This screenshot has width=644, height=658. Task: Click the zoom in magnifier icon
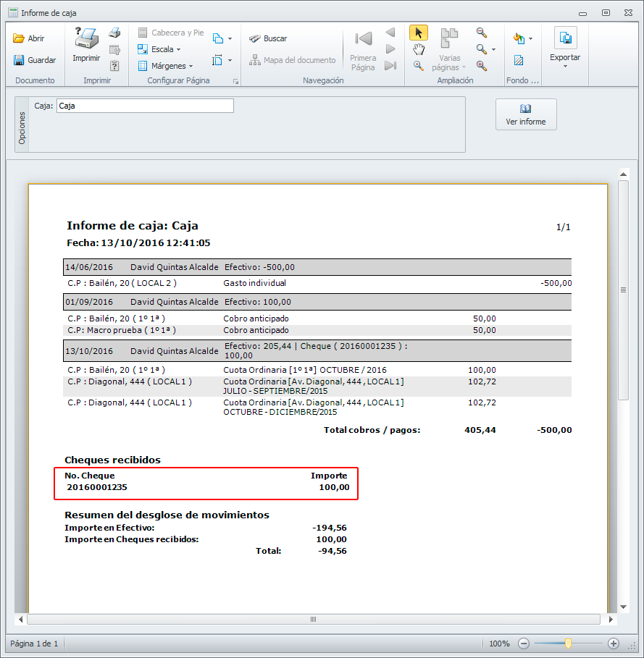click(x=481, y=65)
